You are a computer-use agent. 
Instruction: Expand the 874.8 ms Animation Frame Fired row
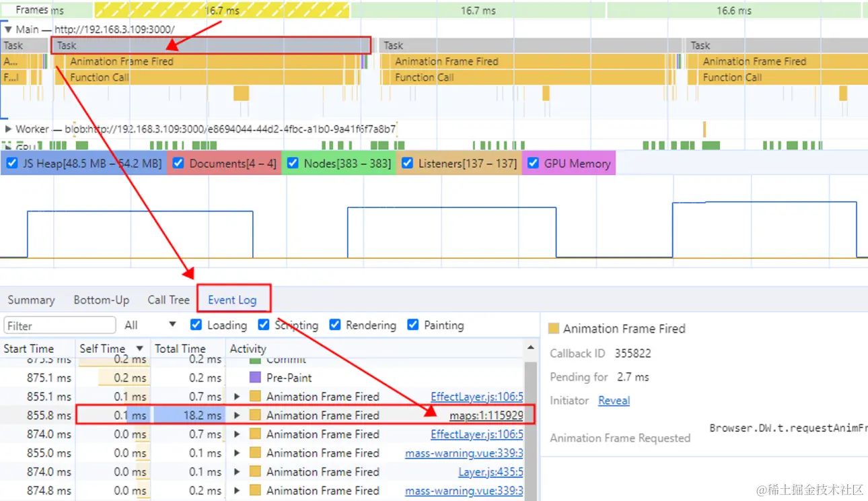tap(237, 491)
